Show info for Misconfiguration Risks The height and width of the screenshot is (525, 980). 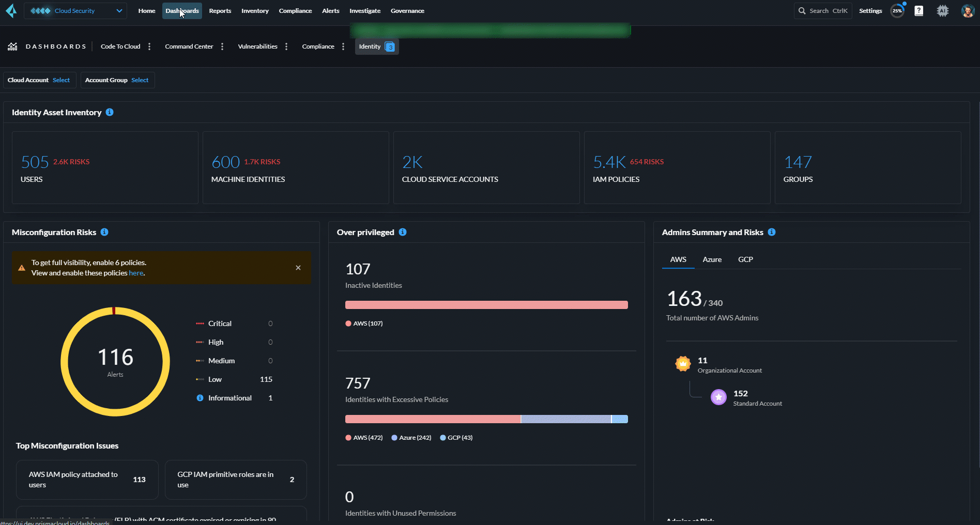(x=104, y=232)
